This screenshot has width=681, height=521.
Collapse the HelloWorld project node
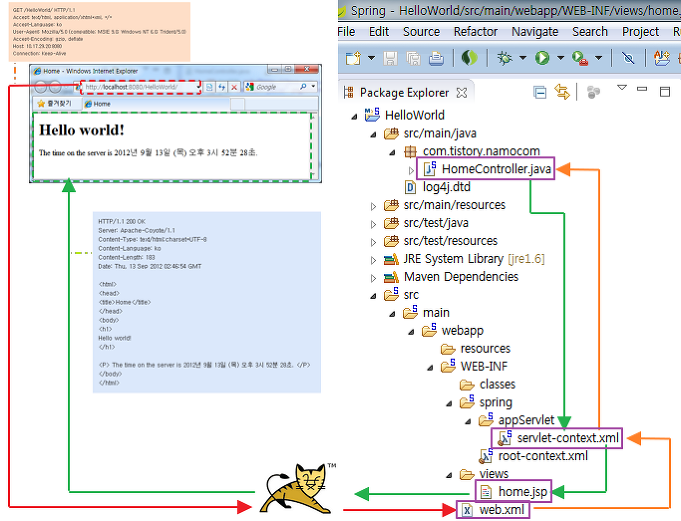coord(354,116)
